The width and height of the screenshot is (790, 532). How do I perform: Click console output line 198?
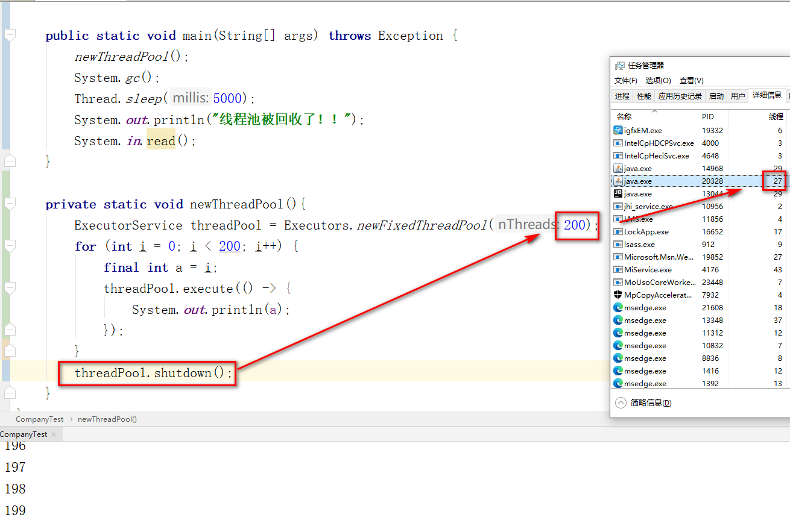coord(15,489)
